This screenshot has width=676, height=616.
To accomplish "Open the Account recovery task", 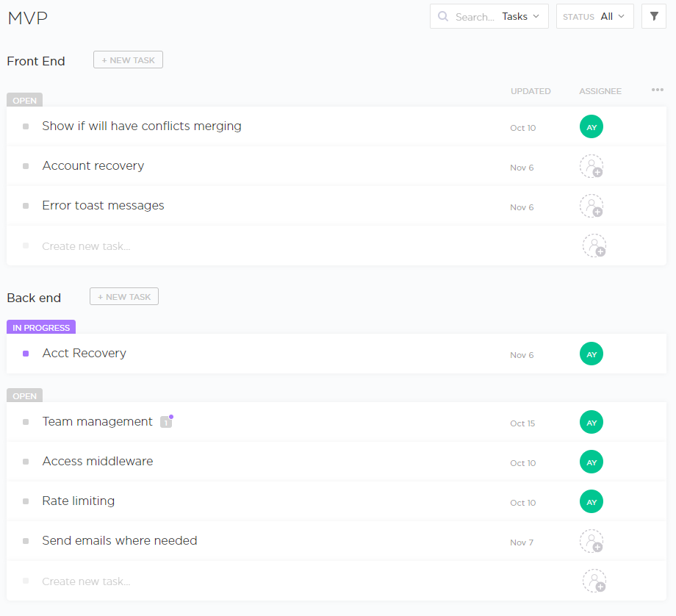I will click(93, 165).
